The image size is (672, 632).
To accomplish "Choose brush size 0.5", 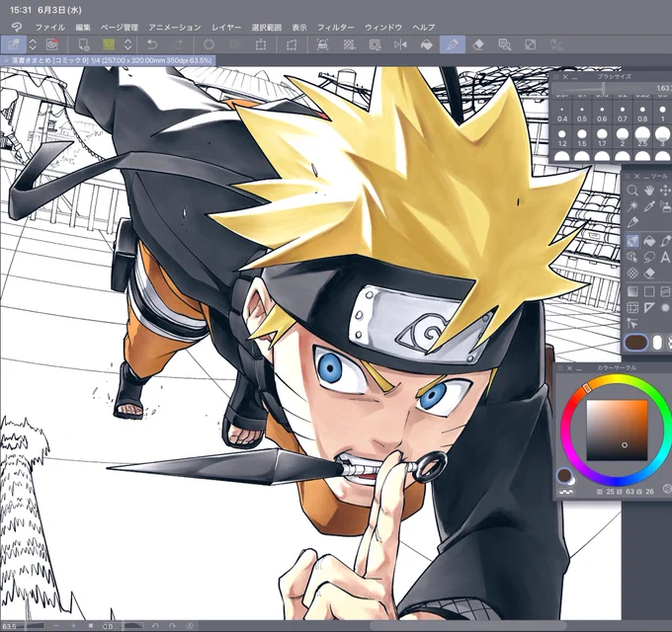I will pos(582,115).
